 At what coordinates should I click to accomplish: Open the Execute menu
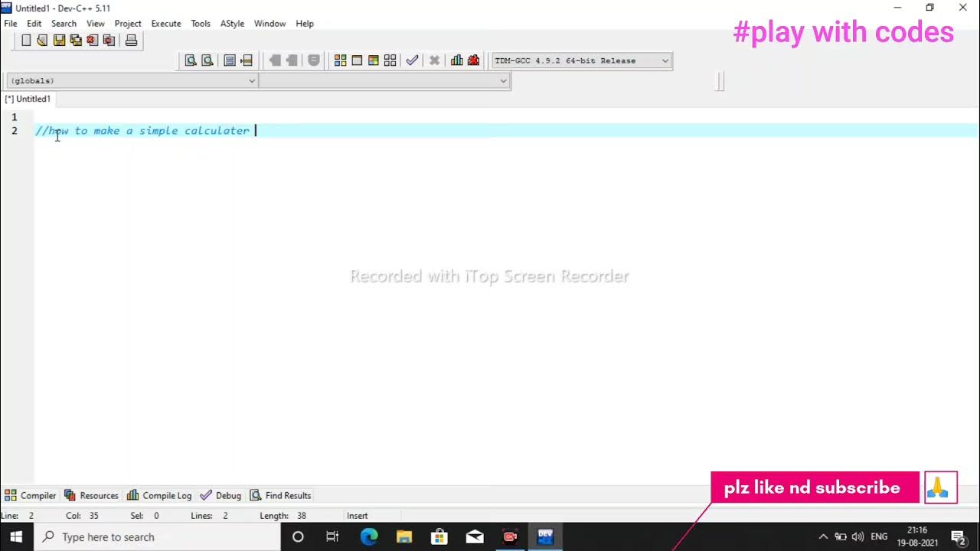tap(166, 24)
